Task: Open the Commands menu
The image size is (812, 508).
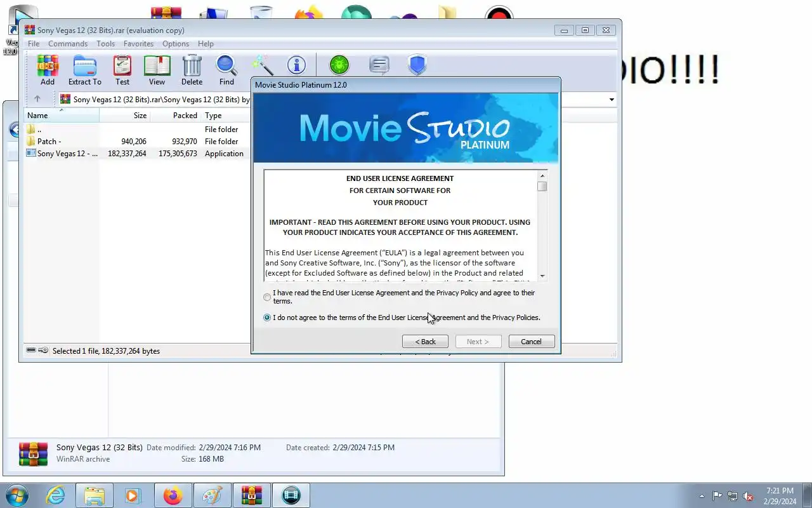Action: coord(68,44)
